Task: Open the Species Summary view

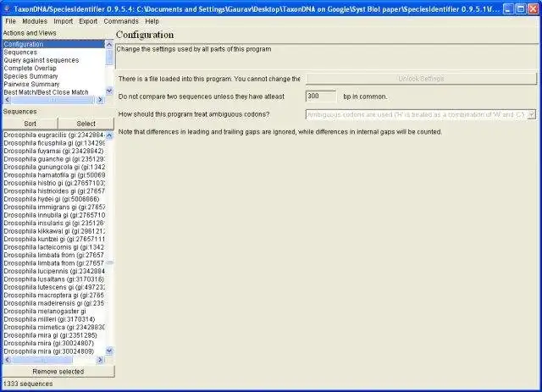Action: click(53, 76)
